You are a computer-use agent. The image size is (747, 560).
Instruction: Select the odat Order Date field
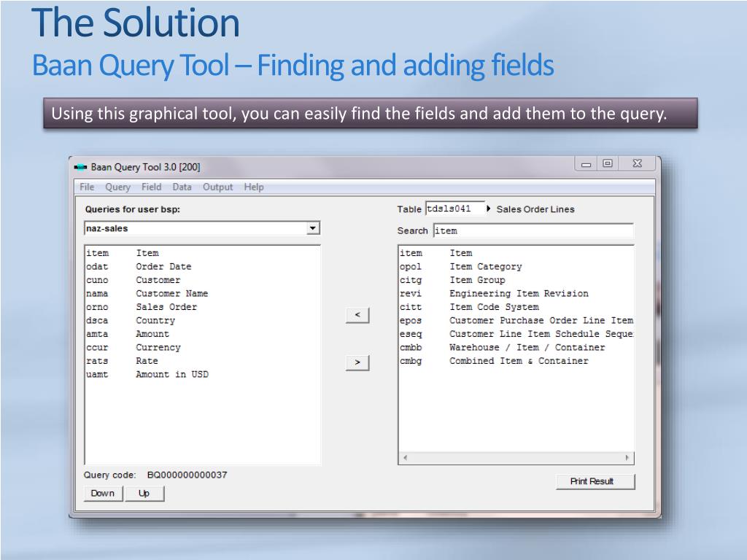(203, 267)
